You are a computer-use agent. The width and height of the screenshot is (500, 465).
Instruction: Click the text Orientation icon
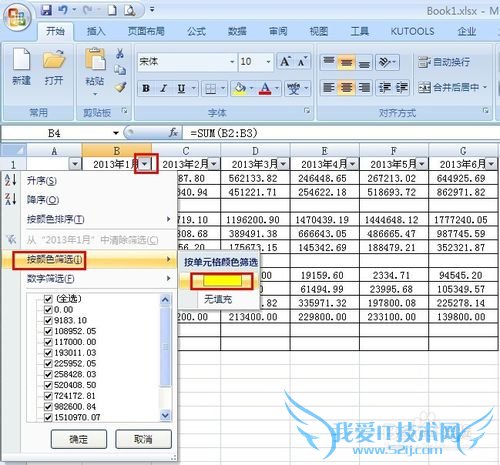(385, 62)
